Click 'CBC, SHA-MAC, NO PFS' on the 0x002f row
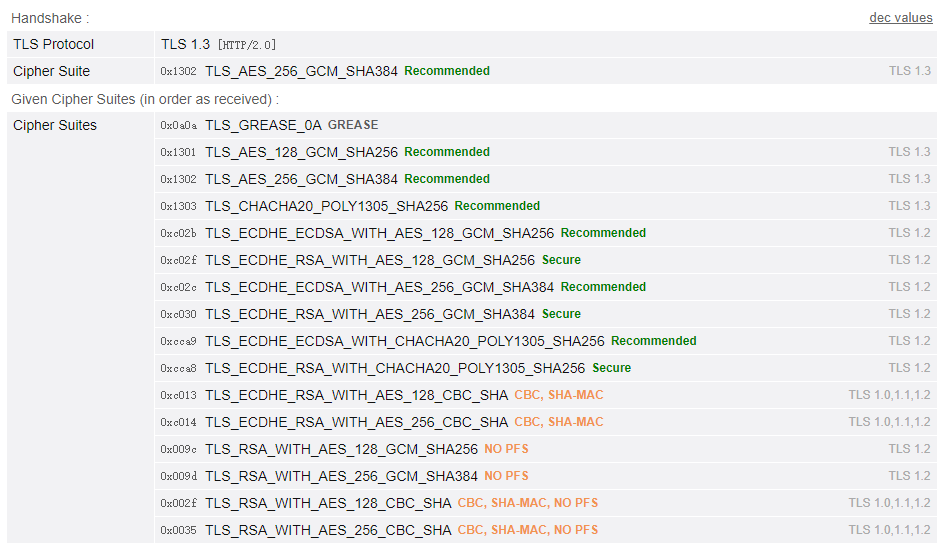The image size is (949, 550). [x=528, y=503]
